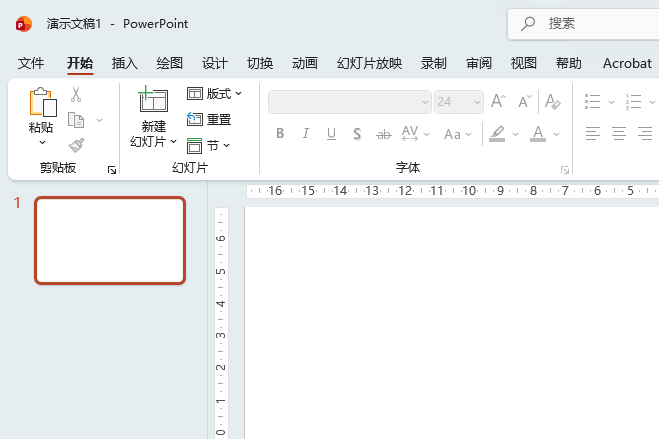Toggle text shadow
The image size is (659, 439).
(357, 134)
